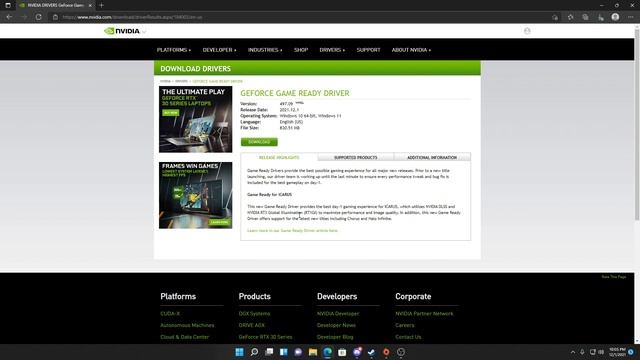Screen dimensions: 640x360
Task: Open the Favorites star icon
Action: point(570,17)
